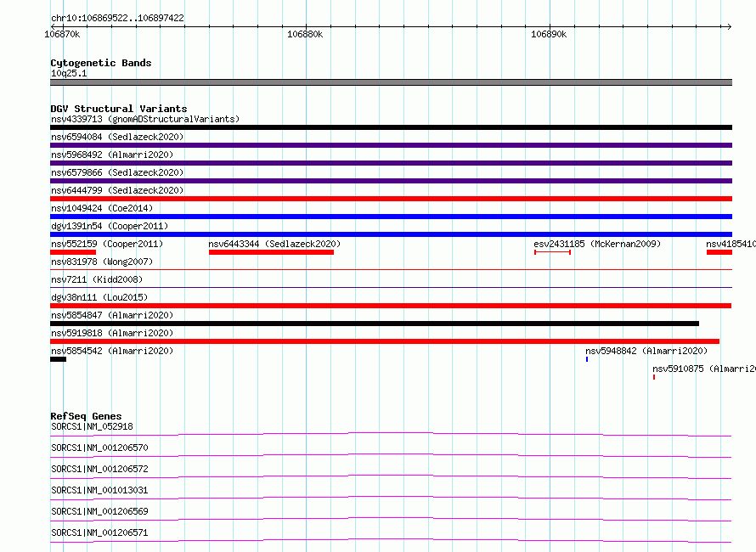
Task: Open the nsv552159 (Cooper2011) label
Action: (x=107, y=244)
